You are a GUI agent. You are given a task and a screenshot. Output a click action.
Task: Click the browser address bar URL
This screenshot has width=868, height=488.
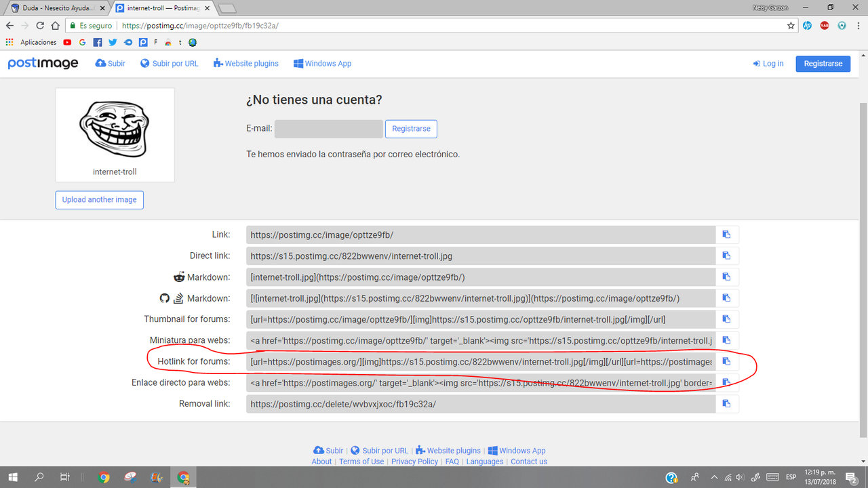click(x=200, y=26)
